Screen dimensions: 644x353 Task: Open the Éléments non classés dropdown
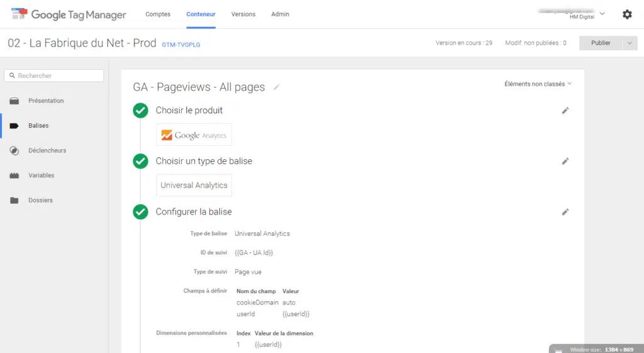tap(538, 84)
